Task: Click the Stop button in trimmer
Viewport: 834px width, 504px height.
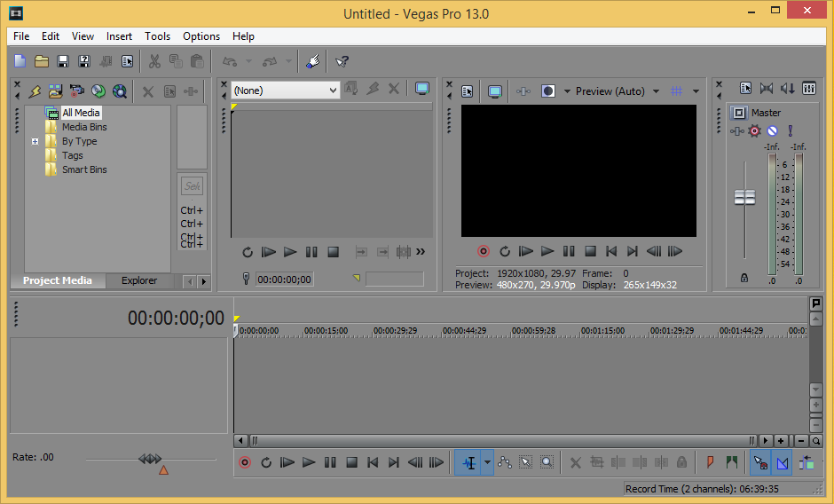Action: tap(333, 252)
